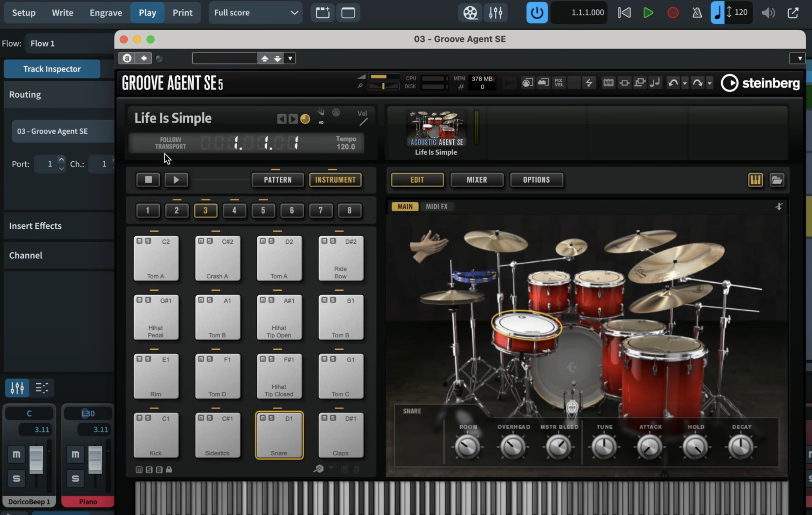Click the Groove Agent undo arrow icon
Viewport: 812px width, 515px height.
tap(673, 83)
